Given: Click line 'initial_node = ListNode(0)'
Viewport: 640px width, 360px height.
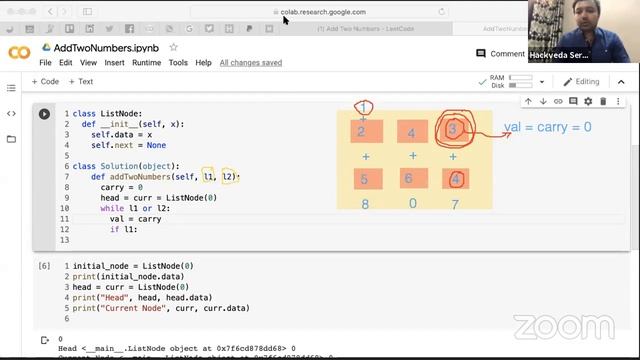Looking at the screenshot, I should click(133, 266).
